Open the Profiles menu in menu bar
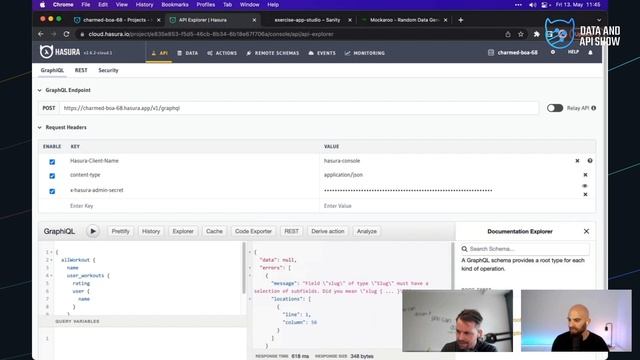This screenshot has width=640, height=360. 206,5
